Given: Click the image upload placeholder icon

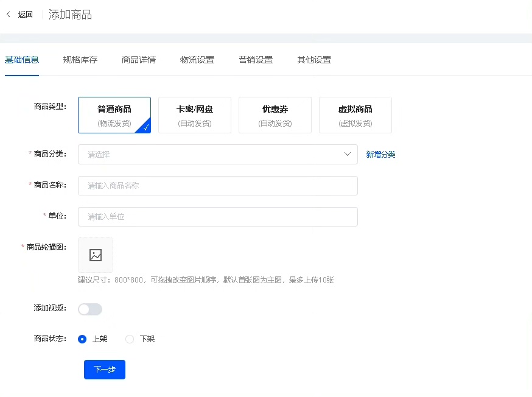Looking at the screenshot, I should coord(96,255).
